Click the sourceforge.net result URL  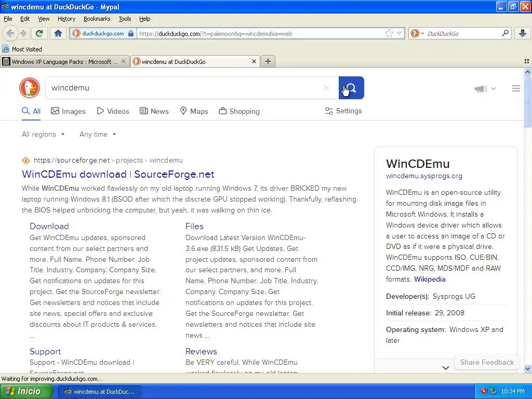(x=108, y=160)
